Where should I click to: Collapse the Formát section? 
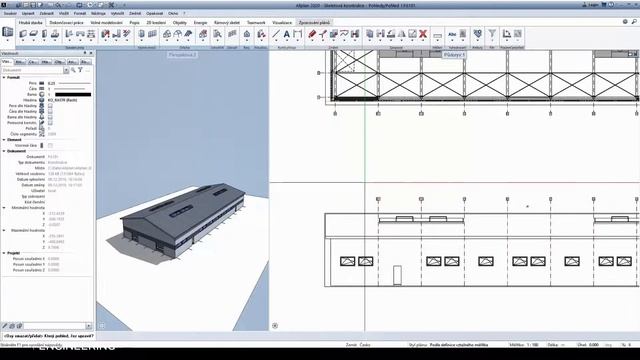click(4, 77)
